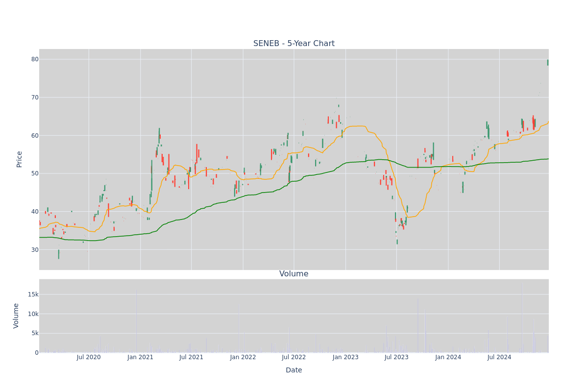Click the rotated "Volume" y-axis label

click(16, 316)
